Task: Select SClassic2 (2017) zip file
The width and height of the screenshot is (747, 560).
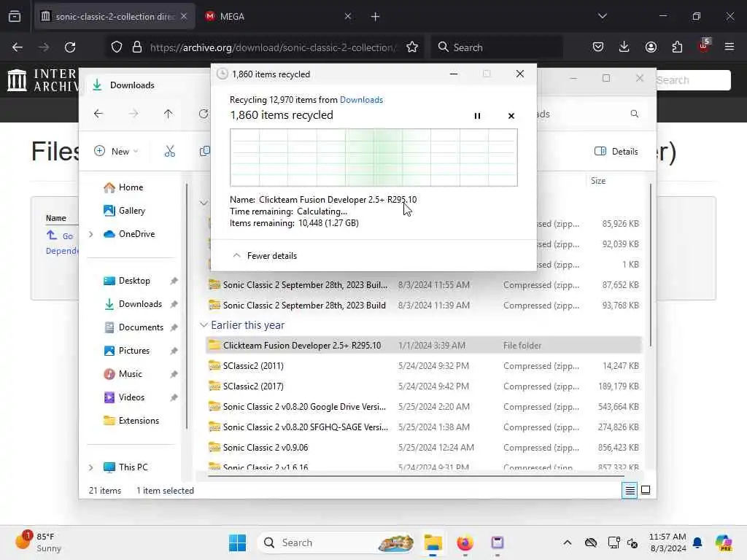Action: pos(424,386)
